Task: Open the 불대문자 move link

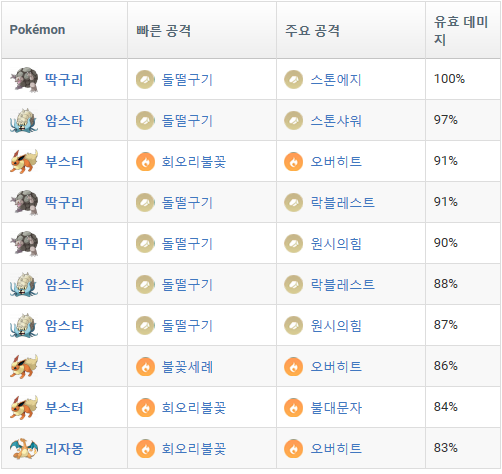Action: click(336, 408)
